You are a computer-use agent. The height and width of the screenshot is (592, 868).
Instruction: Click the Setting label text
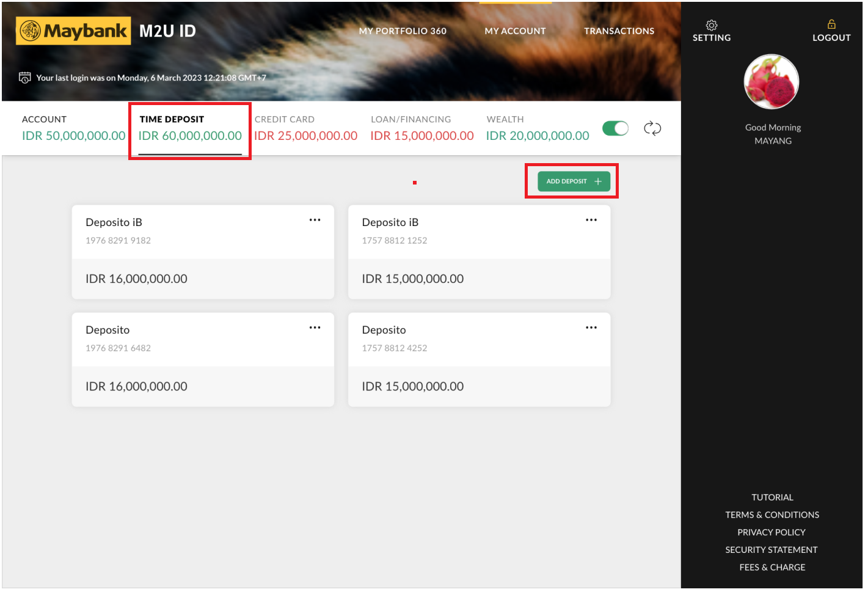pyautogui.click(x=712, y=38)
